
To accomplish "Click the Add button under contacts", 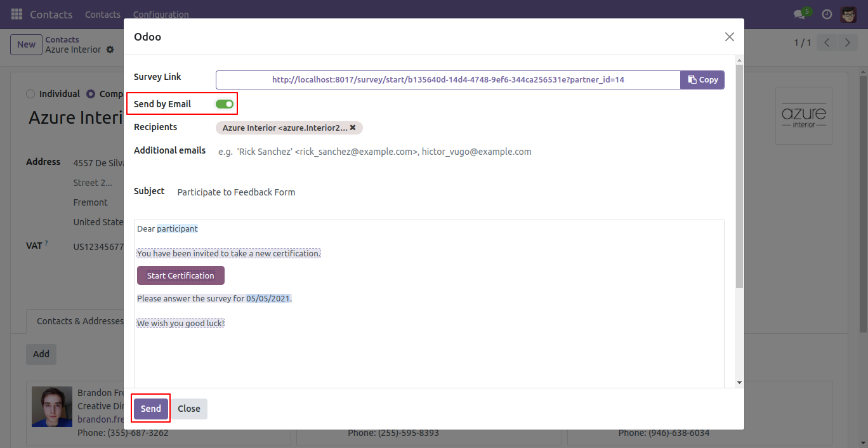I will click(41, 354).
